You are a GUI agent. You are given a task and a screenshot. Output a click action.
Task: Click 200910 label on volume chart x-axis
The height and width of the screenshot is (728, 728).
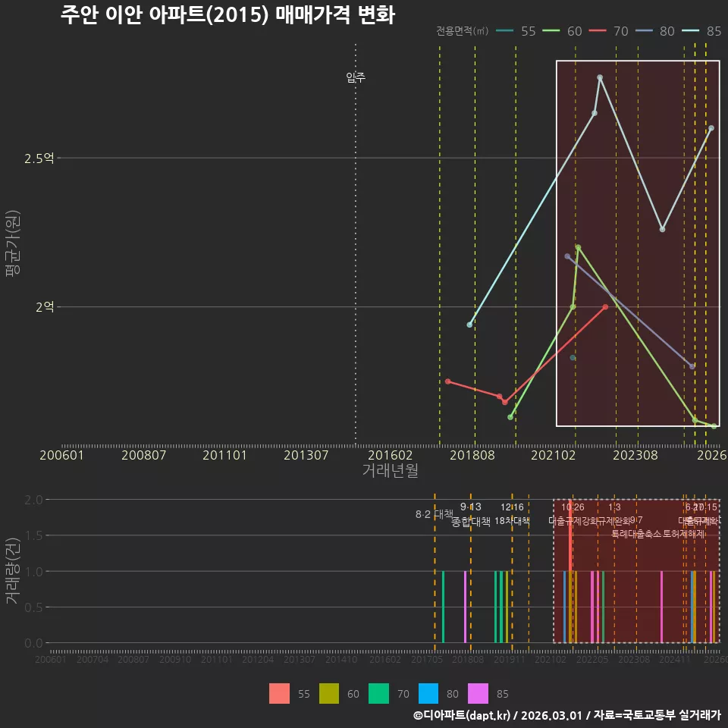(x=175, y=659)
